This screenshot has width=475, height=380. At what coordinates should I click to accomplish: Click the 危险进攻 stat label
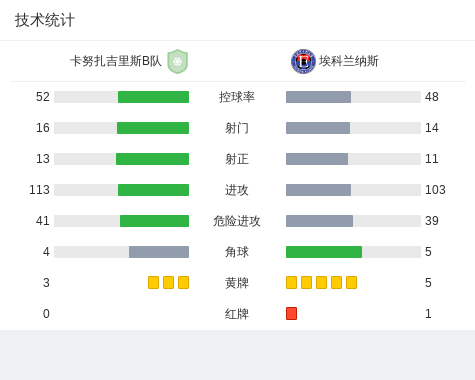coord(237,221)
